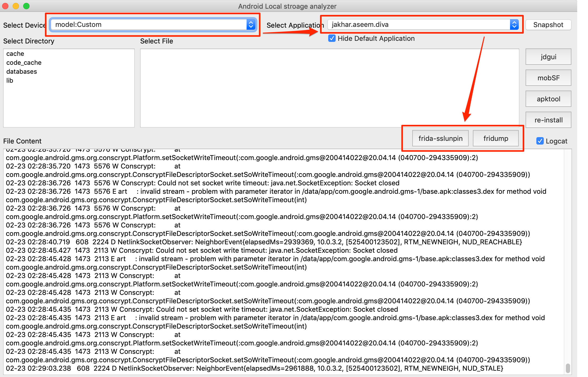Viewport: 588px width, 377px height.
Task: Click the frida-sslunpin tool button
Action: click(439, 138)
